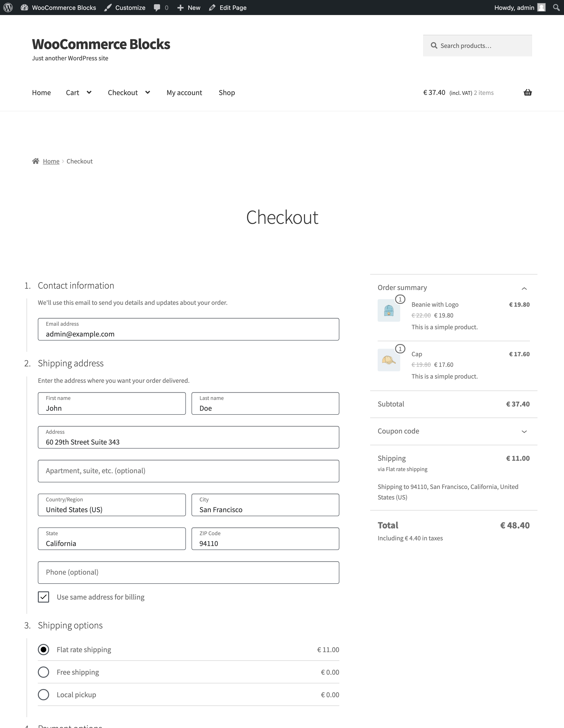Select Free shipping option
Screen dimensions: 564x728
43,672
